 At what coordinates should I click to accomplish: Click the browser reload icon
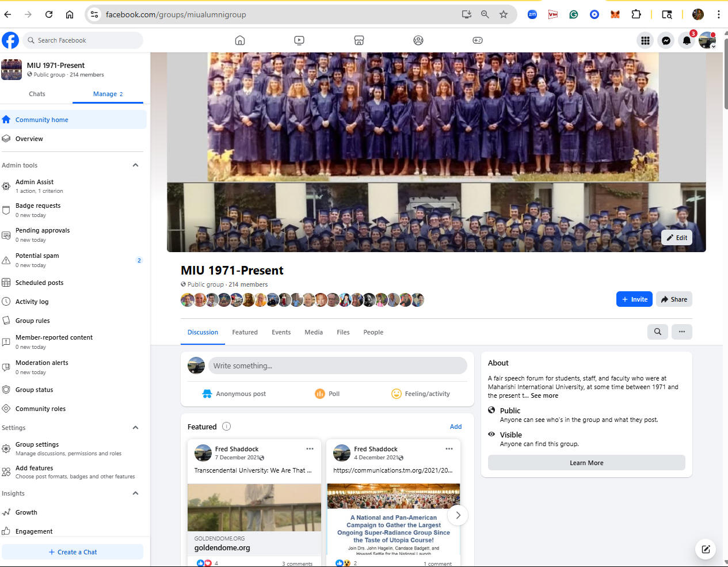click(49, 14)
